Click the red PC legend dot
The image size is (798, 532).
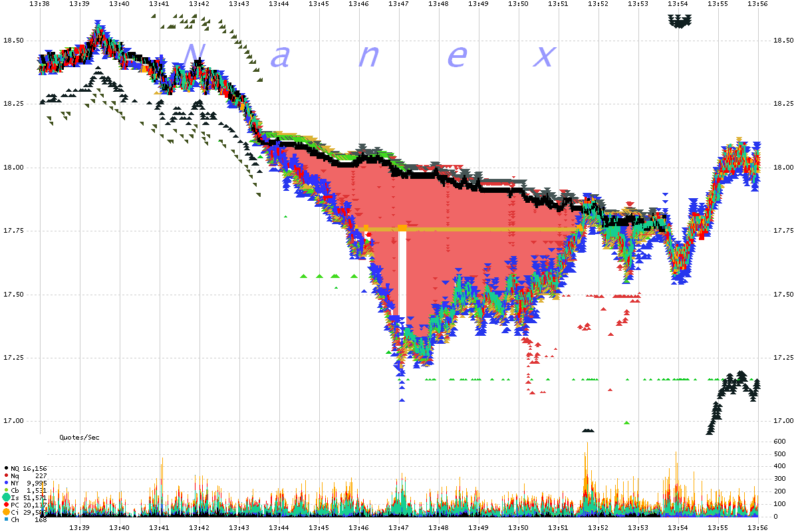click(x=6, y=505)
